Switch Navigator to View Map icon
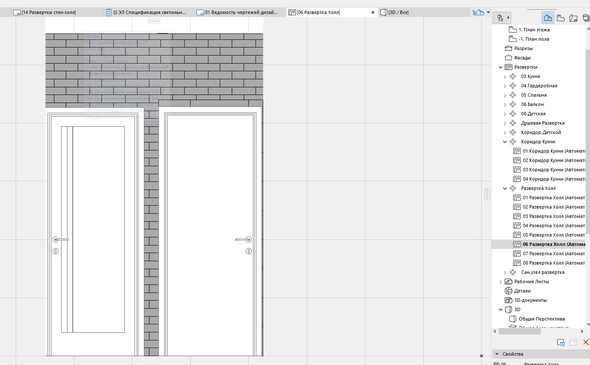This screenshot has height=365, width=590. point(561,18)
